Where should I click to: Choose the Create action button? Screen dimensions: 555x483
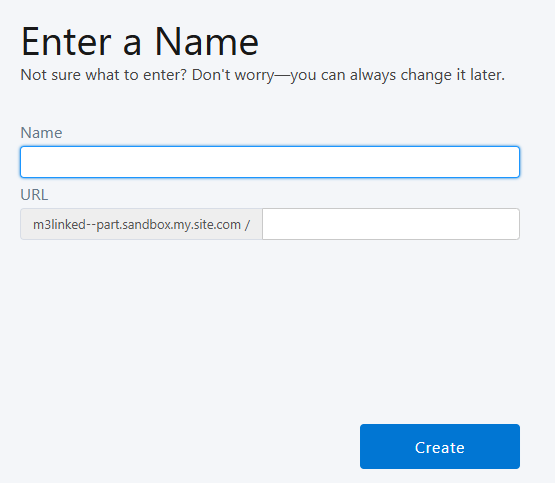coord(440,446)
